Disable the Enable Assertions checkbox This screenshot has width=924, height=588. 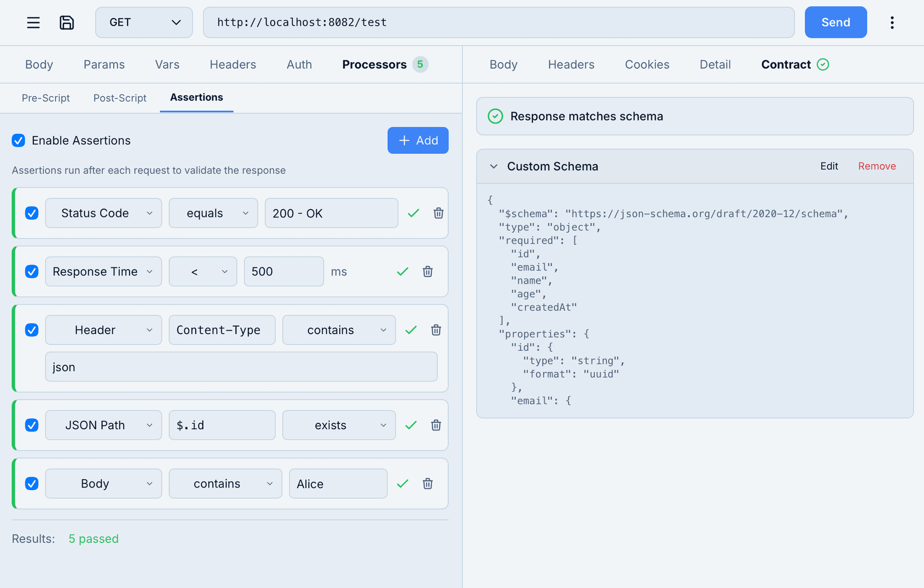click(x=18, y=141)
